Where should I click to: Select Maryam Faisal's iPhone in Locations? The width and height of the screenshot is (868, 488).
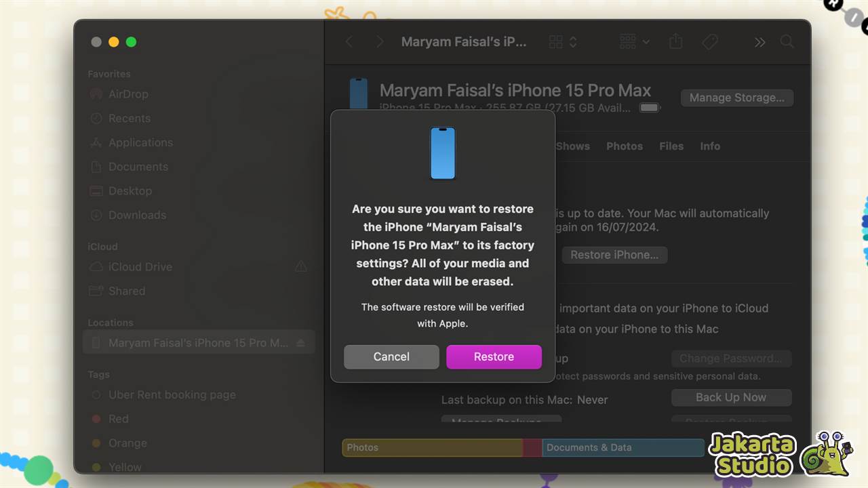(199, 343)
